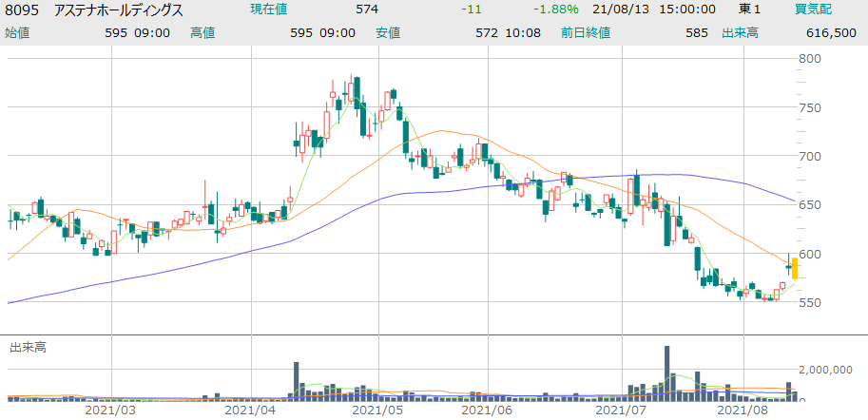Image resolution: width=868 pixels, height=420 pixels.
Task: Click the 616,500 volume figure
Action: (x=831, y=32)
